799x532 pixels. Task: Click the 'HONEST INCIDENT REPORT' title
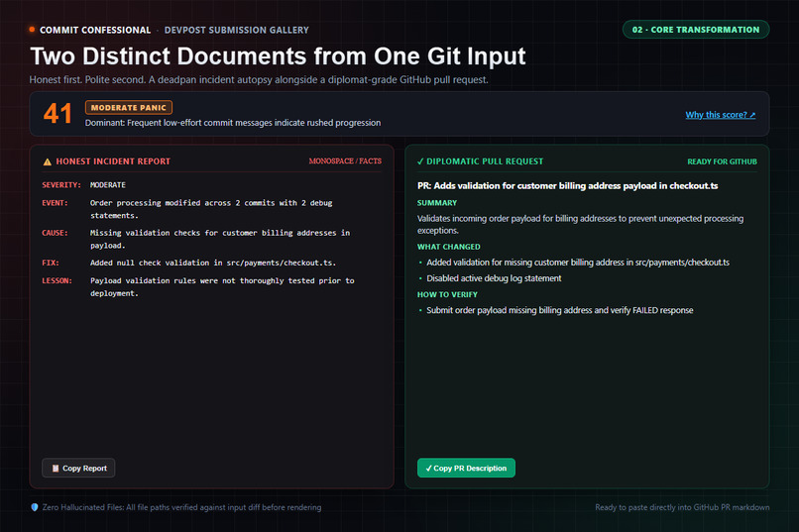[x=113, y=161]
